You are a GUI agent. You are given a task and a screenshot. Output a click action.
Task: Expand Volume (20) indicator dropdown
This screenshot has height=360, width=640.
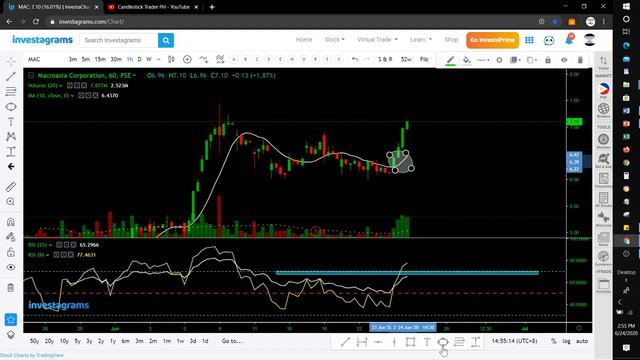click(x=60, y=86)
